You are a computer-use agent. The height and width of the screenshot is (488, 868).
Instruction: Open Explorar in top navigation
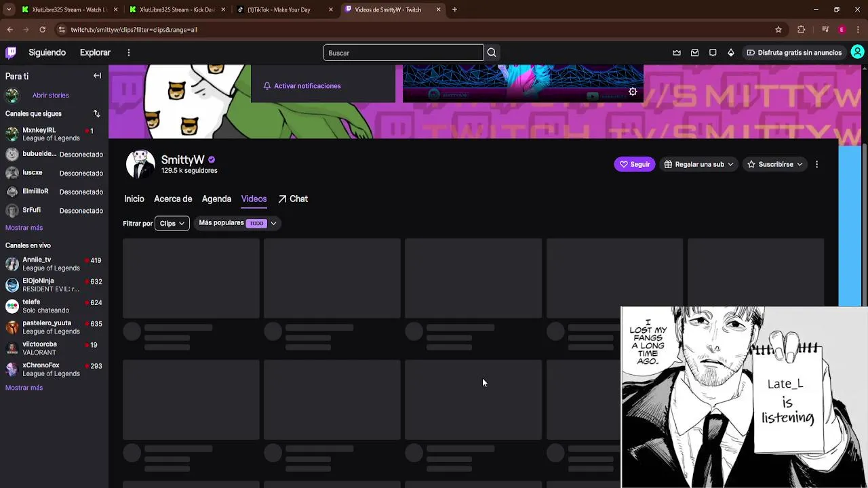point(95,52)
